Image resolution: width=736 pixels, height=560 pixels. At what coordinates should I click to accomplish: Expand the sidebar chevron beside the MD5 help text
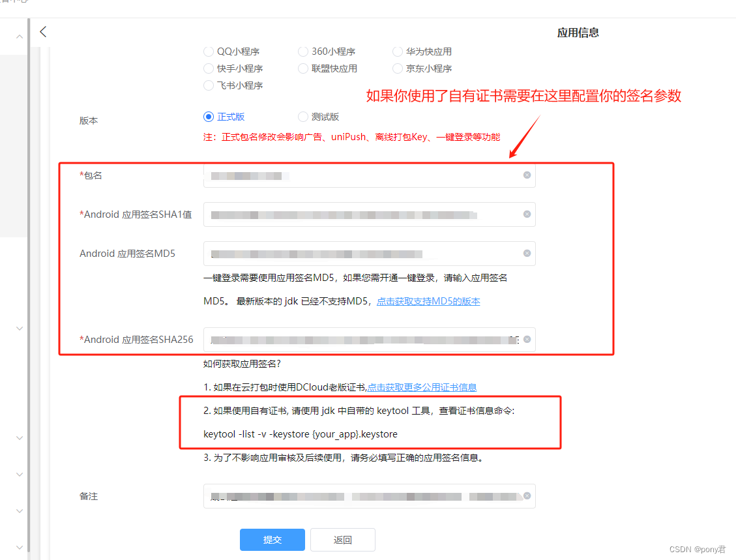pos(20,328)
